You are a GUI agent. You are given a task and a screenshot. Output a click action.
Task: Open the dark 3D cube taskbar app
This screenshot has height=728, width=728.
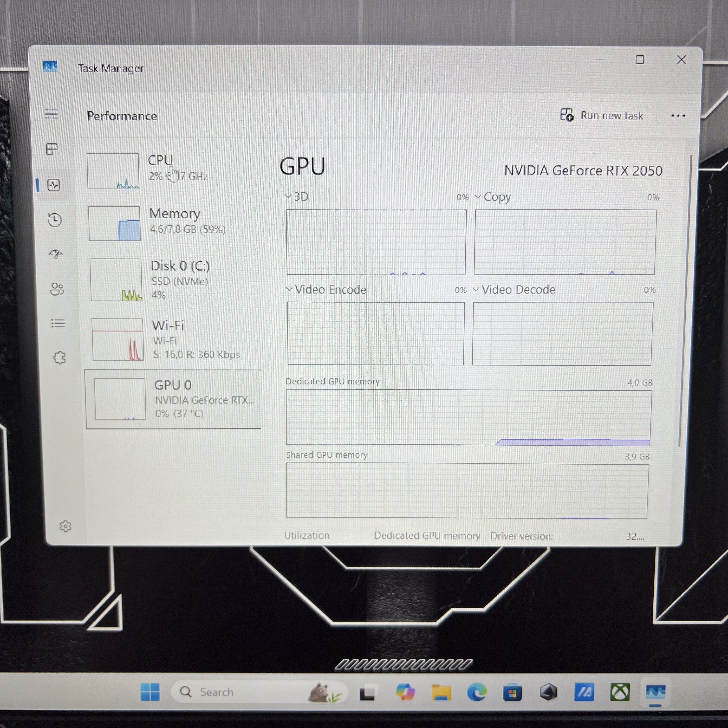click(548, 692)
